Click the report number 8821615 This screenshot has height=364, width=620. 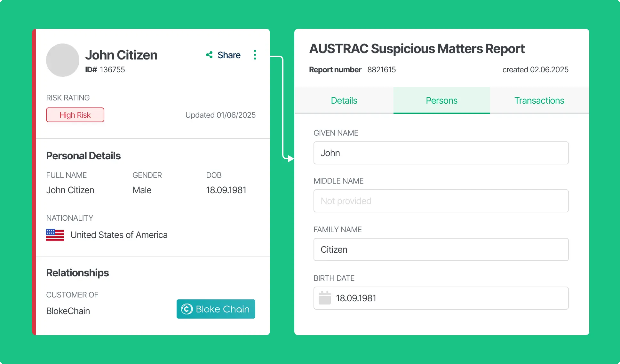coord(382,69)
